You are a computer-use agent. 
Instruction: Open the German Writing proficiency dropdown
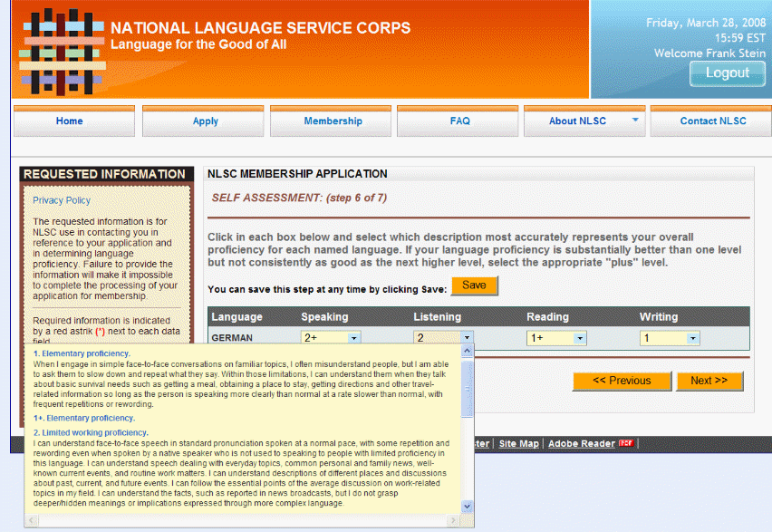click(x=670, y=338)
